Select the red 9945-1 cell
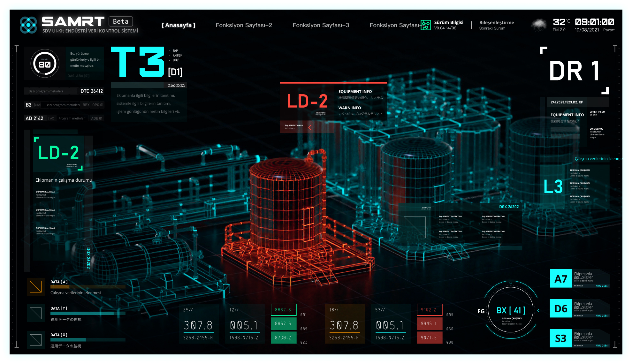This screenshot has width=632, height=364. (429, 323)
